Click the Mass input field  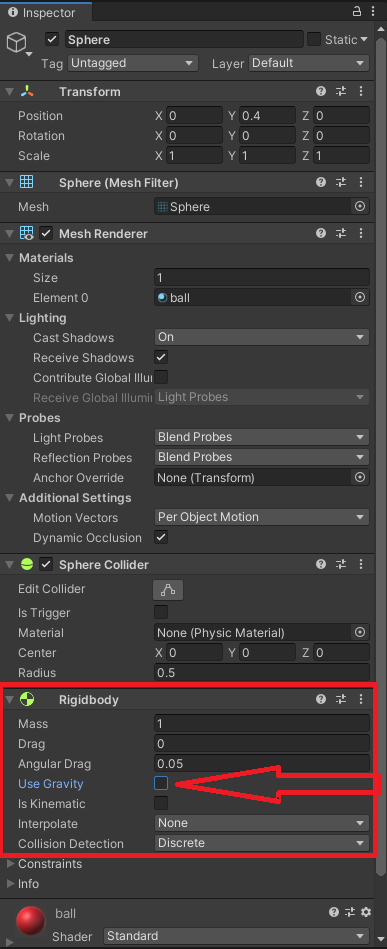pyautogui.click(x=262, y=723)
